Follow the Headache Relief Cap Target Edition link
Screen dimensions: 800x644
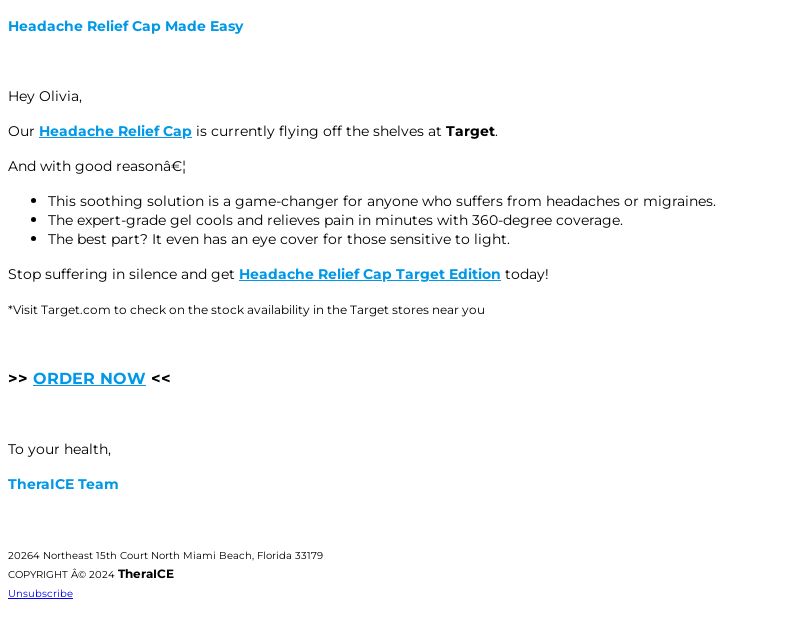(369, 274)
